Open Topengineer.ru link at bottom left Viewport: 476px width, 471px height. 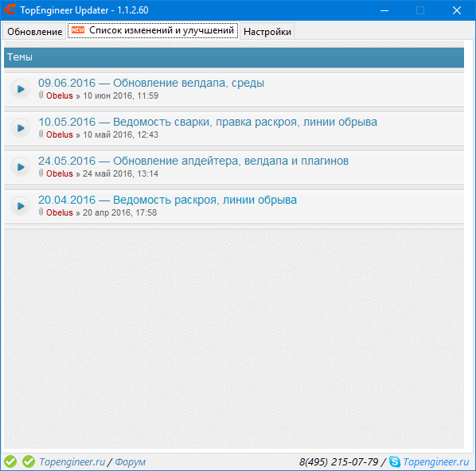tap(72, 462)
